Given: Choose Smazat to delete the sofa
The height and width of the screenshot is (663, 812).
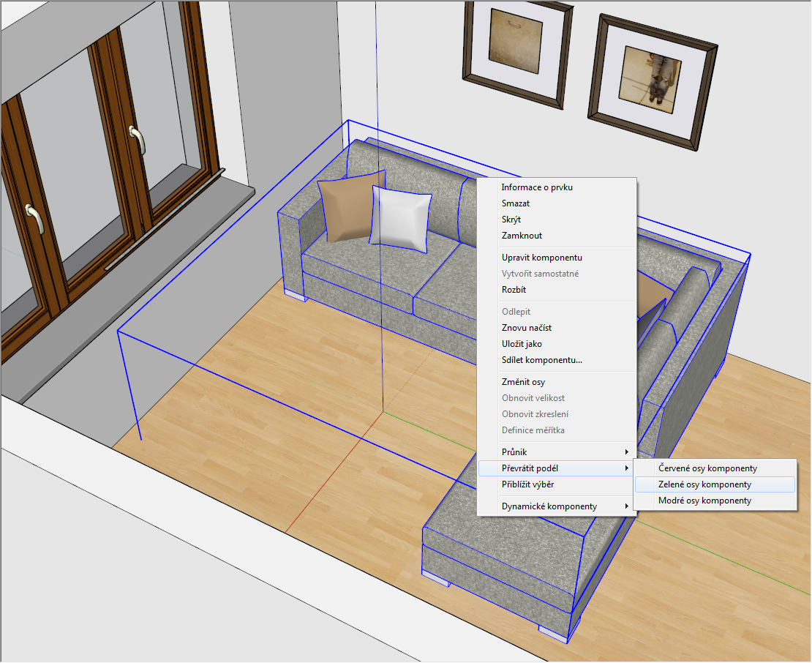Looking at the screenshot, I should pyautogui.click(x=516, y=203).
